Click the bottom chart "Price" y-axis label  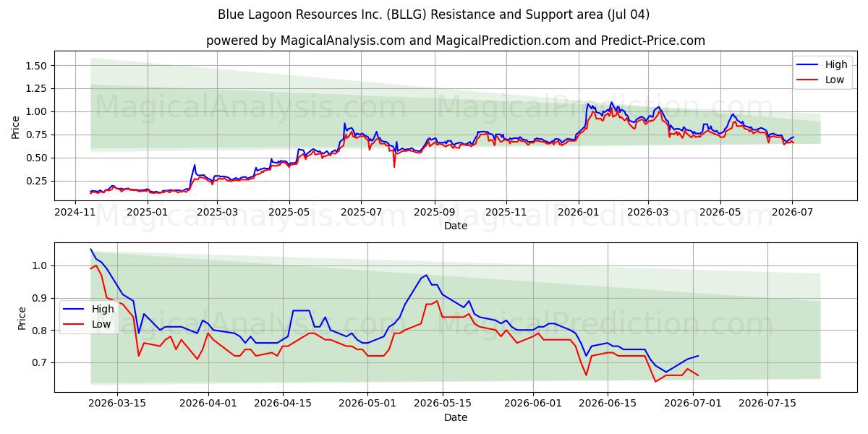coord(22,318)
